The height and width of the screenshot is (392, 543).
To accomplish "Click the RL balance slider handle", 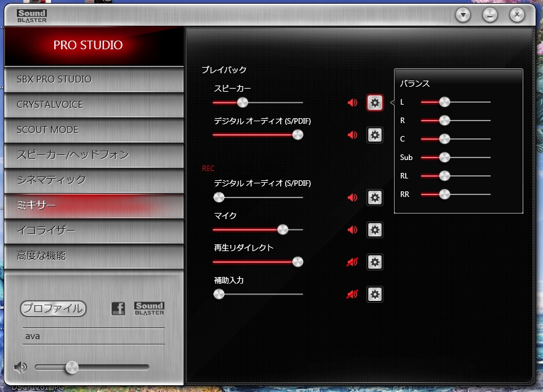I will pos(444,176).
